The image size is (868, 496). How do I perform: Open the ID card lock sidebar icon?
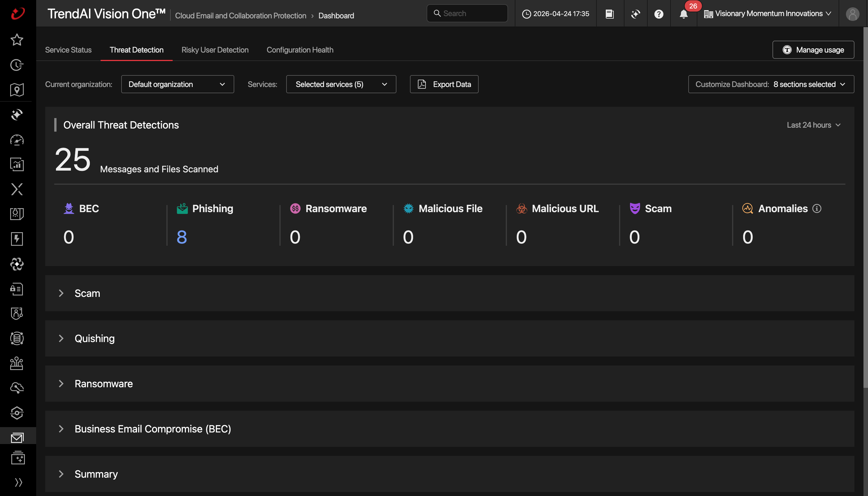[x=17, y=289]
